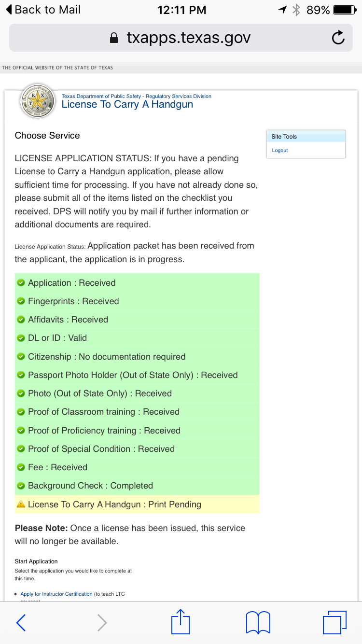Open Apply for Instructor Certification link
The height and width of the screenshot is (644, 362).
56,594
